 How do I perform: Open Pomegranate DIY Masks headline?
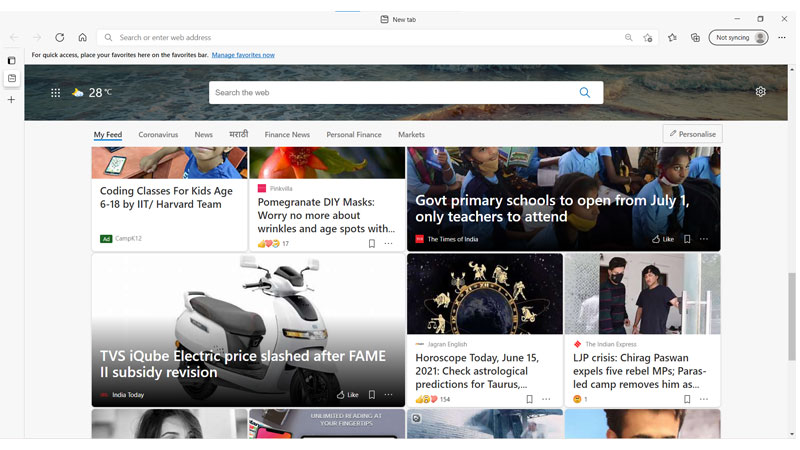click(x=326, y=215)
